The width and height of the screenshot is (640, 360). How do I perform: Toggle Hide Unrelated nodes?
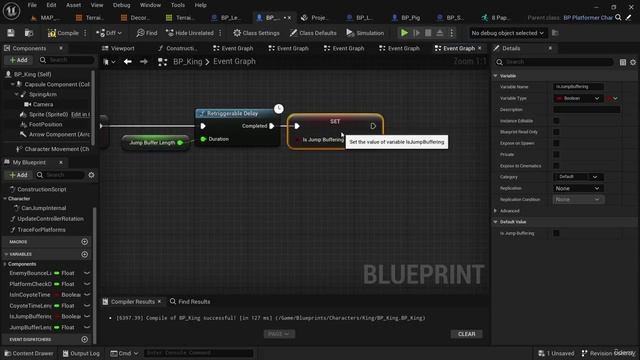point(190,33)
